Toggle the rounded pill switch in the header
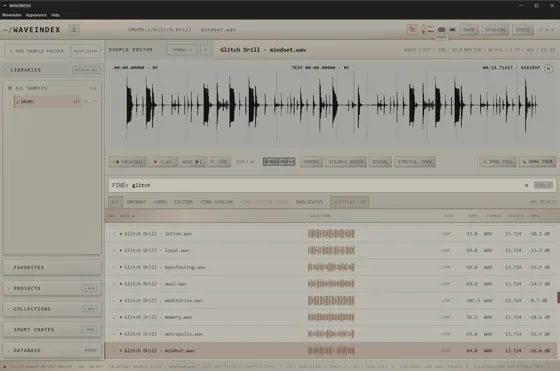This screenshot has width=560, height=371. click(441, 30)
